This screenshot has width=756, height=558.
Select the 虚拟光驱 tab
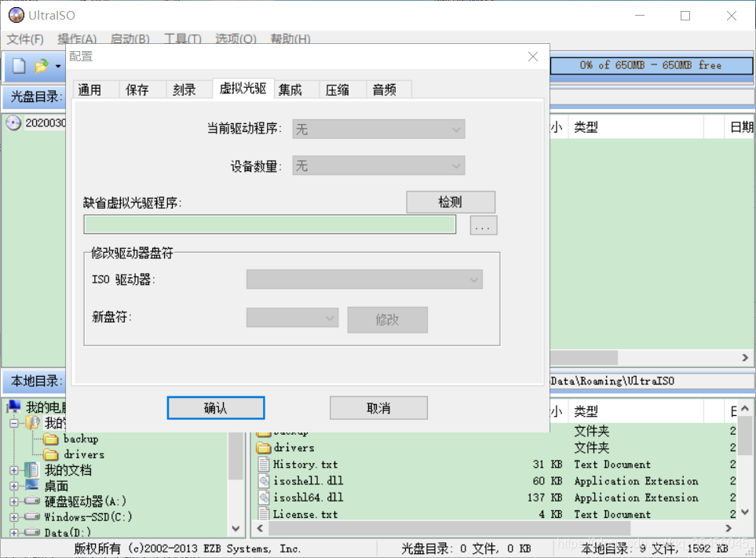click(243, 88)
